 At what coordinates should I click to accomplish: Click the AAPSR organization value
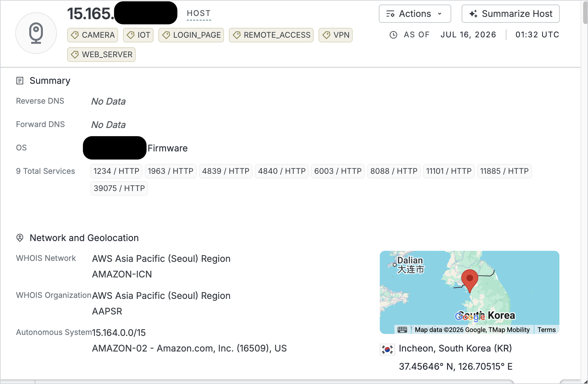pyautogui.click(x=107, y=311)
